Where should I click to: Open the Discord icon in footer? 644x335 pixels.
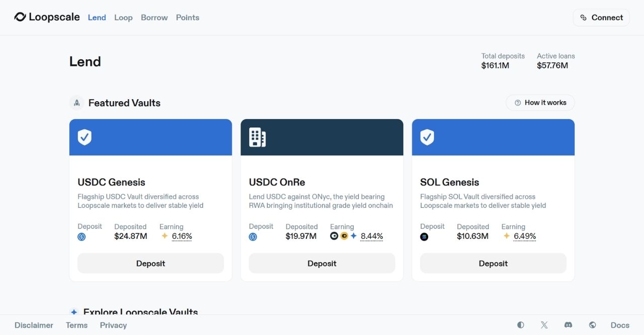(x=568, y=325)
